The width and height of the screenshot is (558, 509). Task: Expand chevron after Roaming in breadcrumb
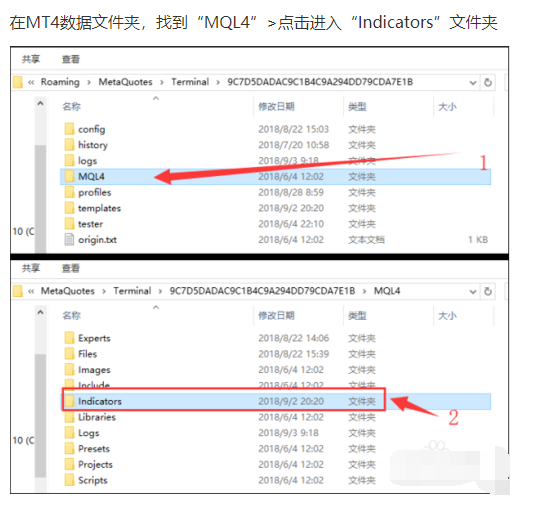(x=89, y=83)
